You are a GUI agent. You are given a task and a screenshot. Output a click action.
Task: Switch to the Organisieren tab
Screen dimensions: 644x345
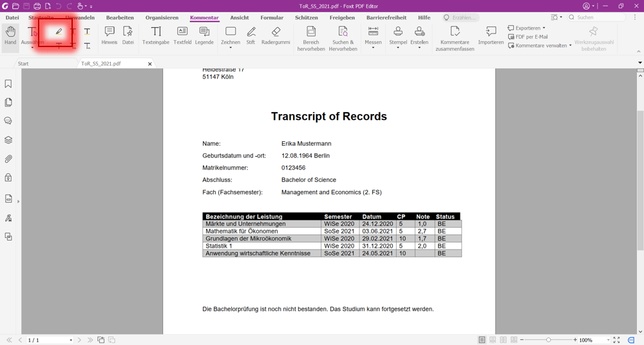pos(162,17)
